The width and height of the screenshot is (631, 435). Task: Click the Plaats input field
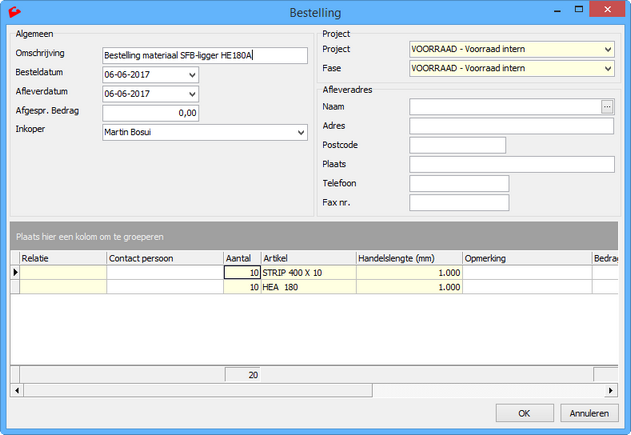[x=512, y=164]
